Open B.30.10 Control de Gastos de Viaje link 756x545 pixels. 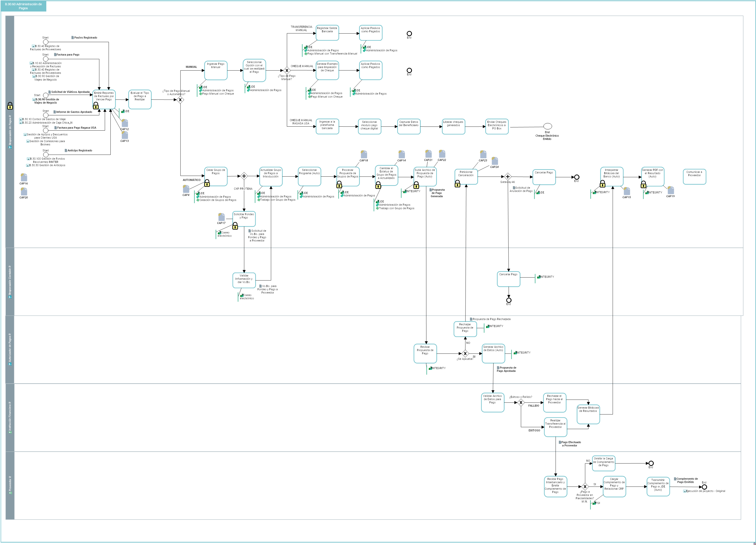pos(42,119)
